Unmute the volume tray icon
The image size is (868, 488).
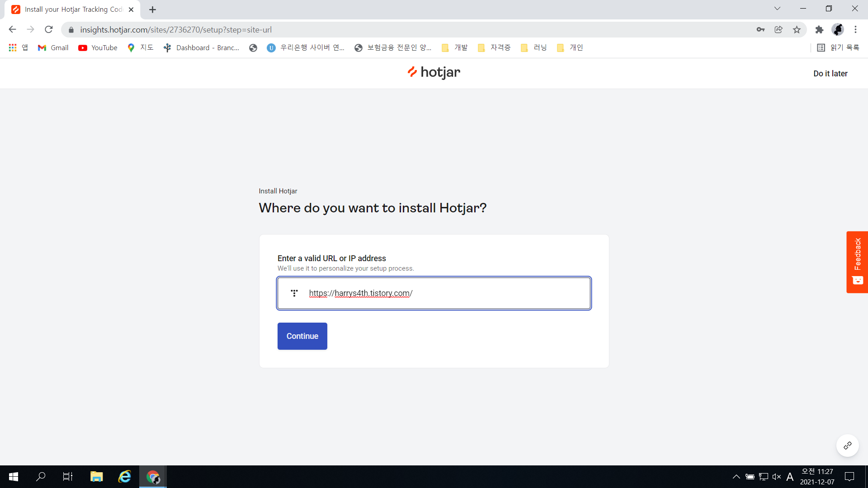click(x=777, y=477)
